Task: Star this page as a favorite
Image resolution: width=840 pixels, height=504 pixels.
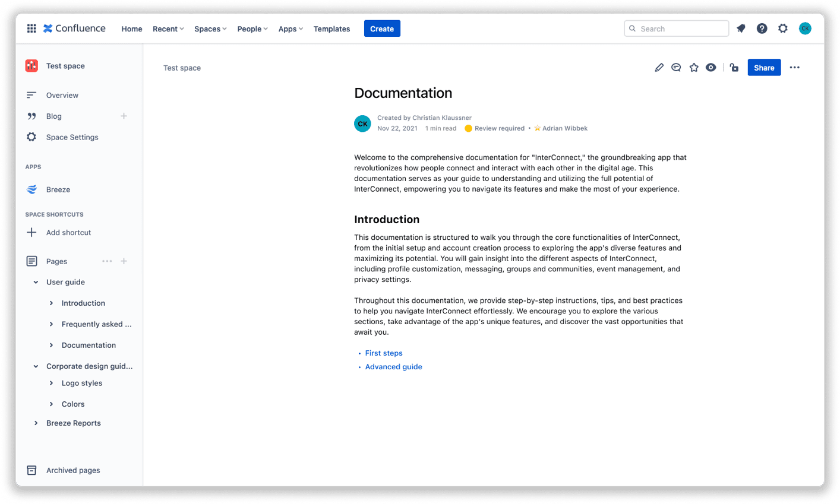Action: point(693,67)
